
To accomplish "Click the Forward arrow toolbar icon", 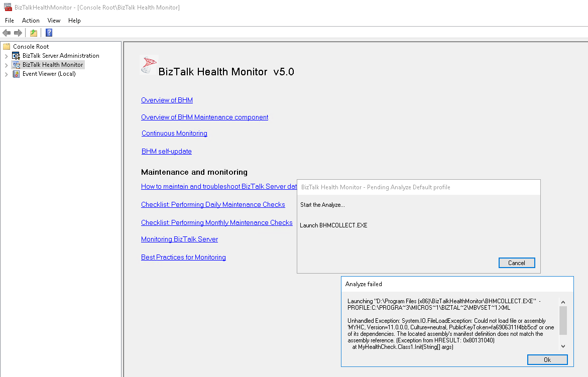I will tap(18, 33).
